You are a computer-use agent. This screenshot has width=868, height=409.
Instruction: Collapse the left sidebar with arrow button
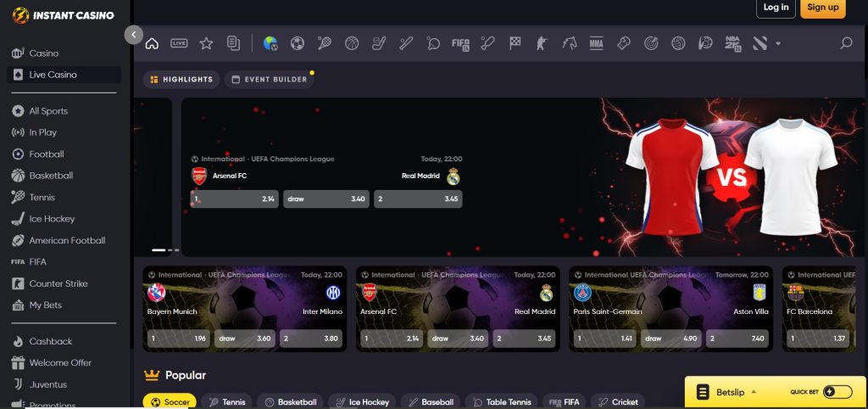[x=133, y=34]
